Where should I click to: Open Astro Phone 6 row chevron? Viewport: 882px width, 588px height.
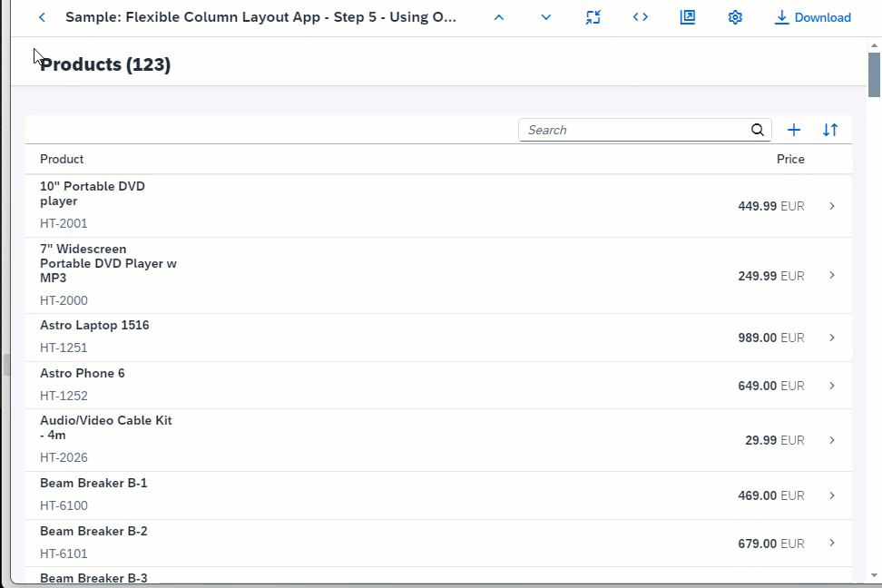click(x=832, y=386)
